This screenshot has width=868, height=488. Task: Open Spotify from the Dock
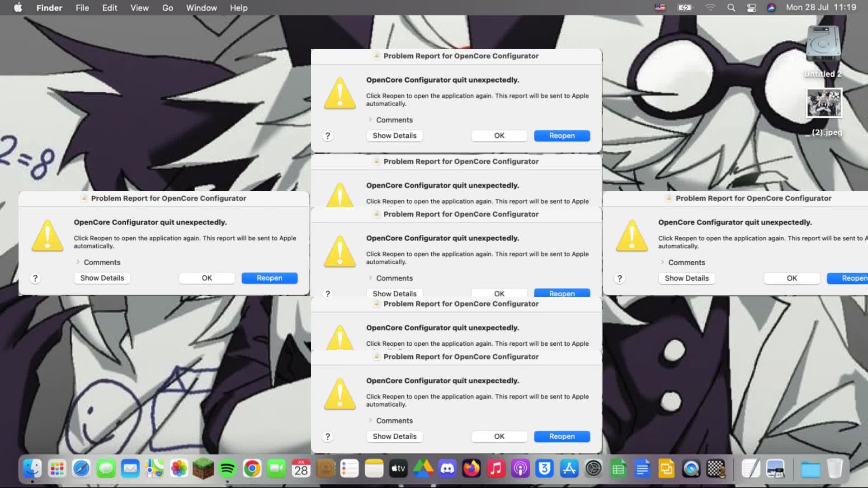tap(228, 469)
